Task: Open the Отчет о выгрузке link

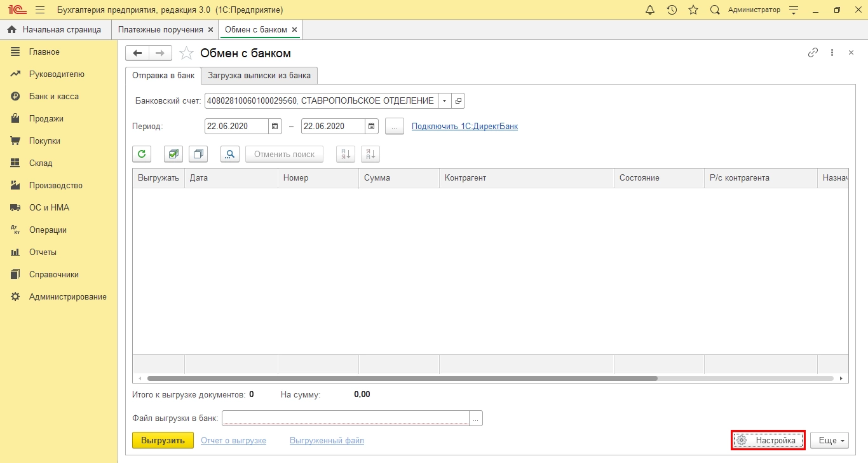Action: [233, 440]
